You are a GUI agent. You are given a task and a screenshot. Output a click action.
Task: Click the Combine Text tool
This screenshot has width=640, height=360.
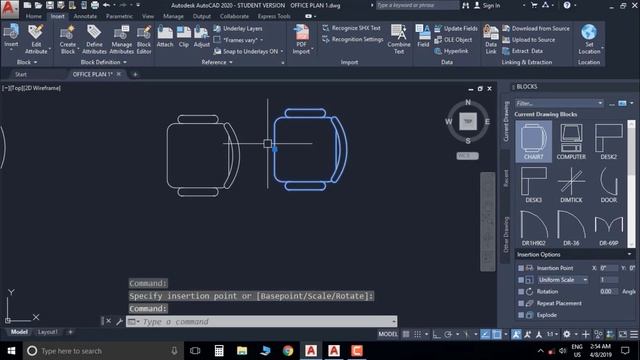point(399,39)
